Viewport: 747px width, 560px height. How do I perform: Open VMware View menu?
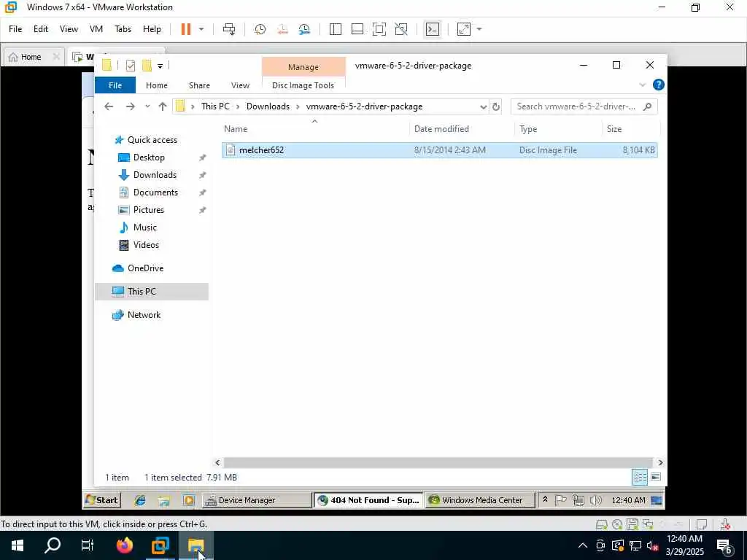(69, 29)
